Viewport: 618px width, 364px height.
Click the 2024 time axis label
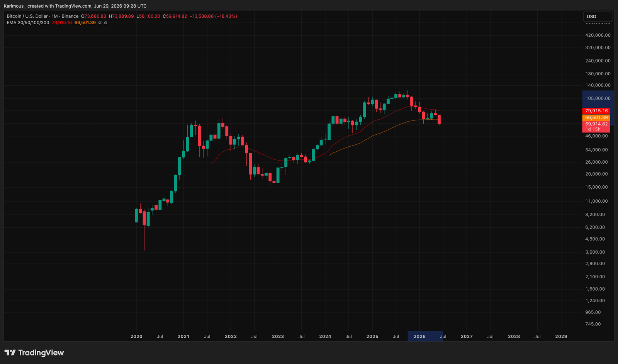[x=325, y=337]
